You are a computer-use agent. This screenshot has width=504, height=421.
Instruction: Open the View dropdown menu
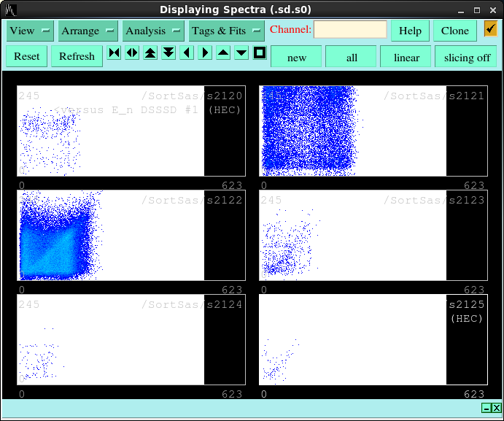tap(30, 31)
